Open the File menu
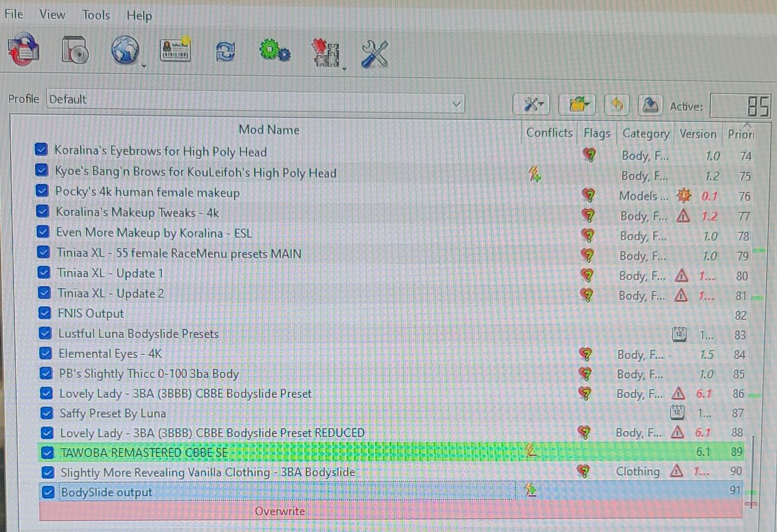The width and height of the screenshot is (777, 532). (x=14, y=14)
